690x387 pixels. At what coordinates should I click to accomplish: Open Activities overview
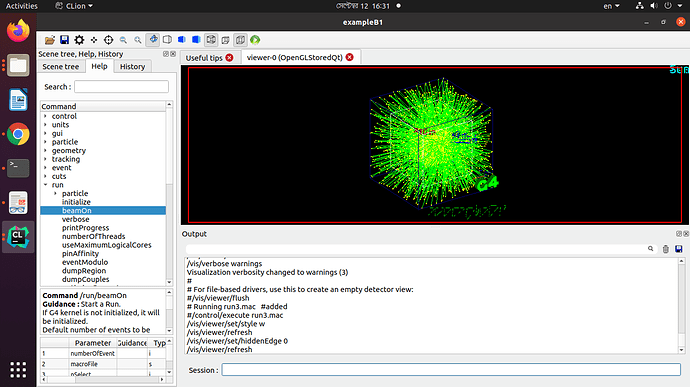[x=22, y=6]
